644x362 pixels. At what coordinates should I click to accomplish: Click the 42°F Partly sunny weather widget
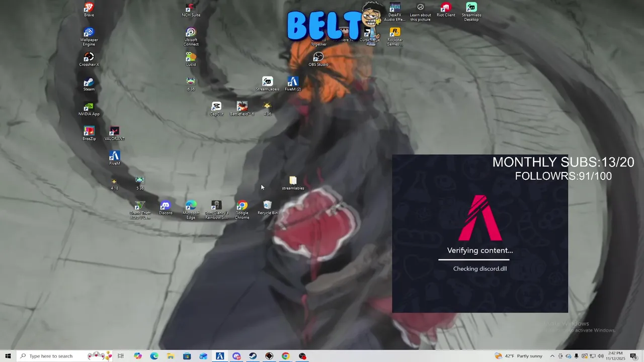coord(519,356)
